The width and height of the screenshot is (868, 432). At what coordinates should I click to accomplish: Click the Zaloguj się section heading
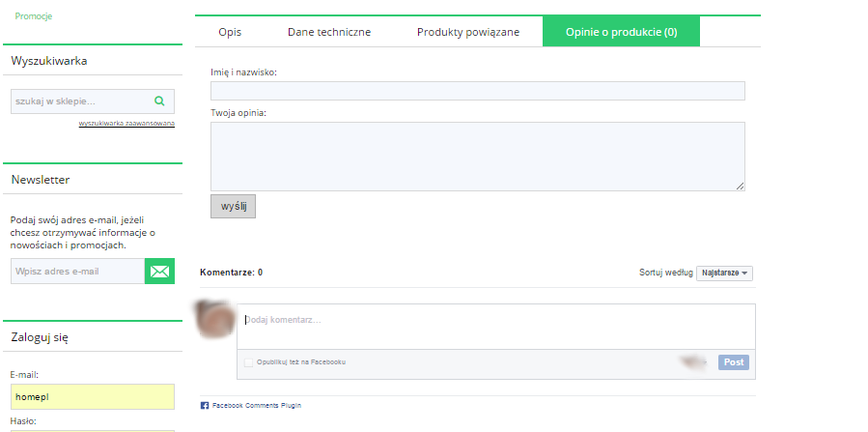tap(40, 337)
